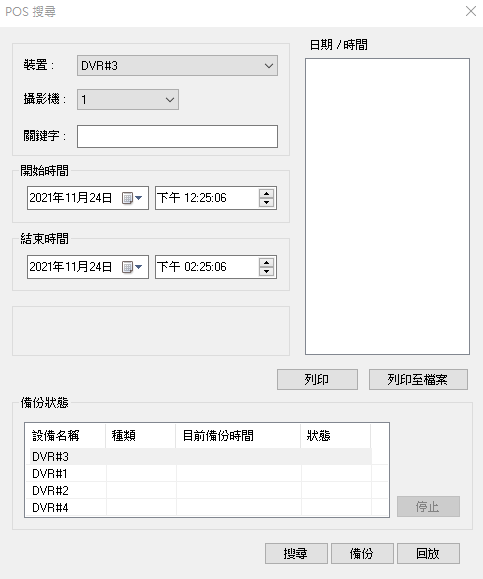Decrease end time with down spinner arrow
Screen dimensions: 483x579
point(266,271)
